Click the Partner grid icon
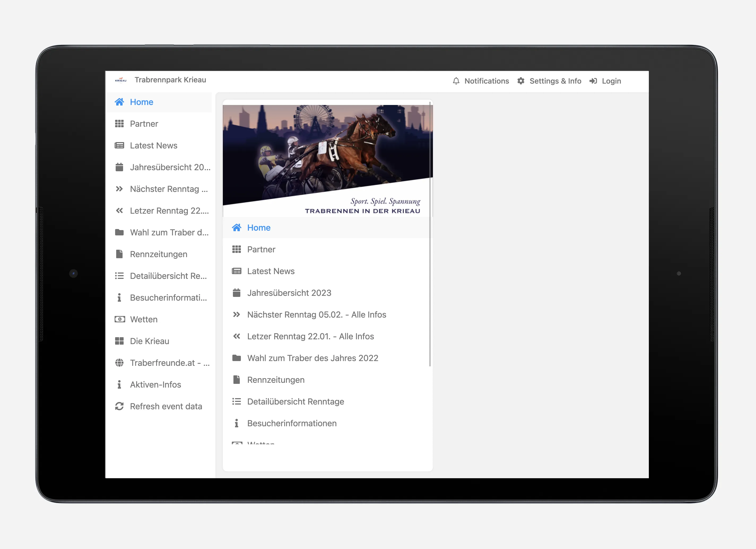756x549 pixels. pyautogui.click(x=119, y=123)
